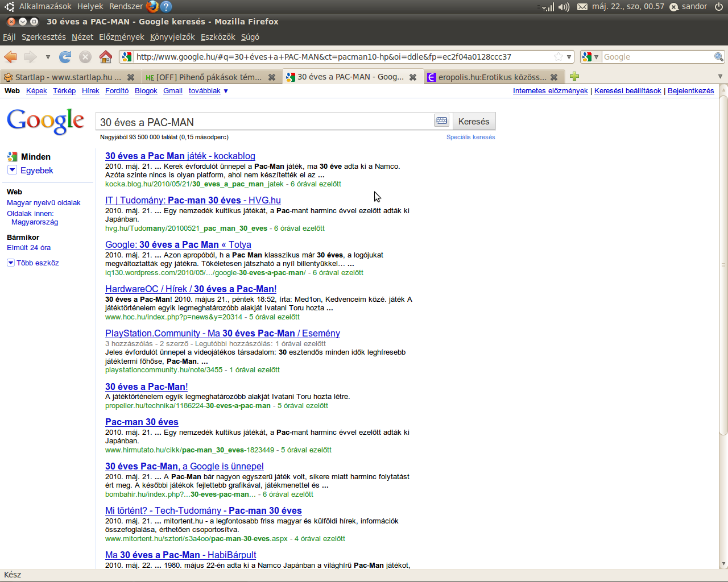Bookmark this page with the star icon
728x582 pixels.
point(559,57)
